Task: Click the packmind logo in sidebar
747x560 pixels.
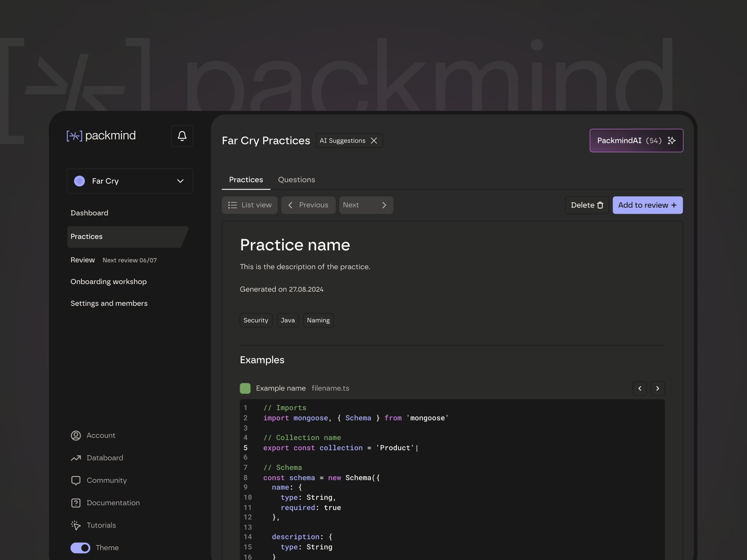Action: click(101, 136)
